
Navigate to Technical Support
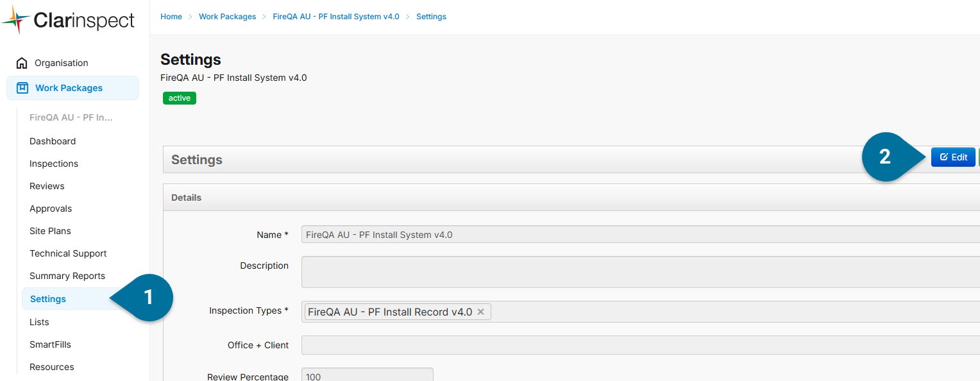pyautogui.click(x=68, y=253)
